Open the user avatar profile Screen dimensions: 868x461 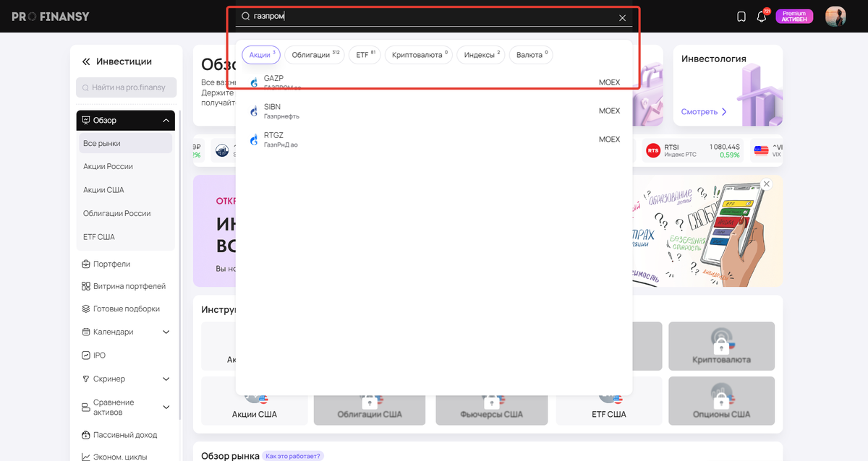point(835,17)
